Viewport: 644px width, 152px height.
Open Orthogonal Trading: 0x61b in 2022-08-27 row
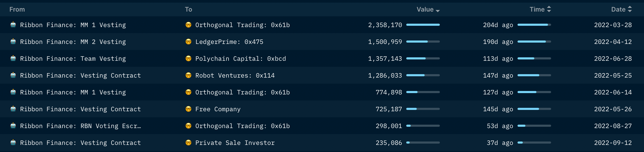tap(242, 126)
